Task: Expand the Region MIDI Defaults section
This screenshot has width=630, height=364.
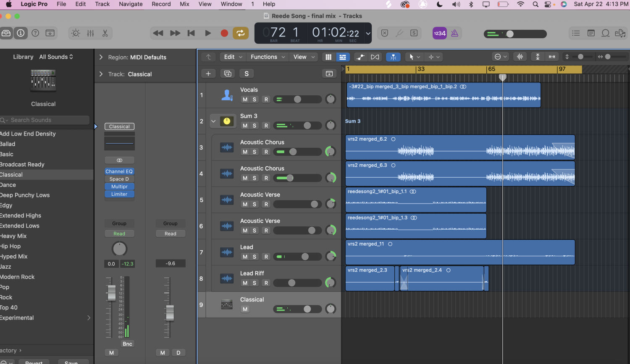Action: (101, 57)
